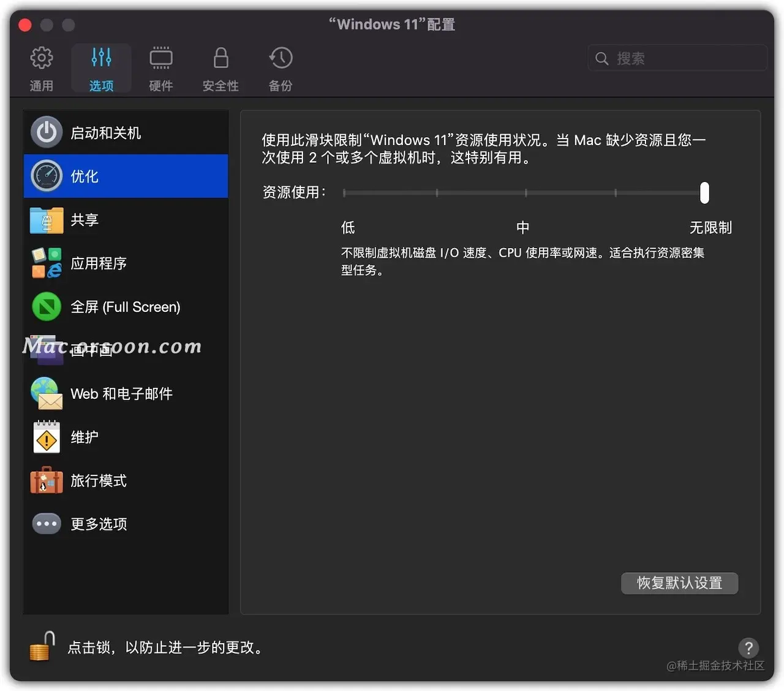The width and height of the screenshot is (784, 691).
Task: Click the 搜索 search field
Action: (x=677, y=58)
